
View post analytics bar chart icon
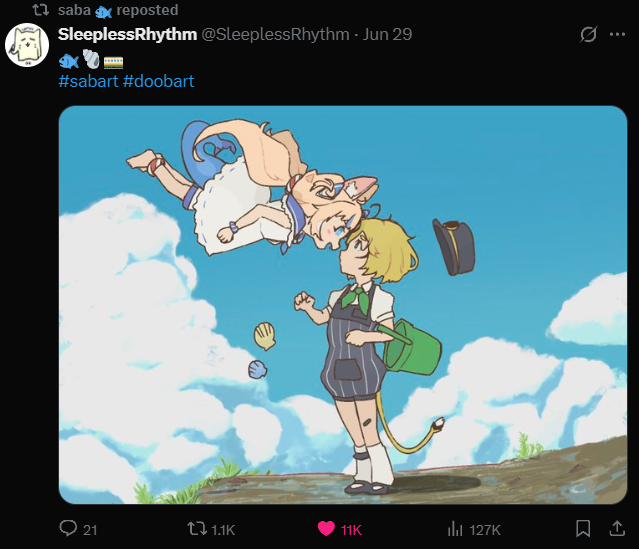(x=455, y=529)
